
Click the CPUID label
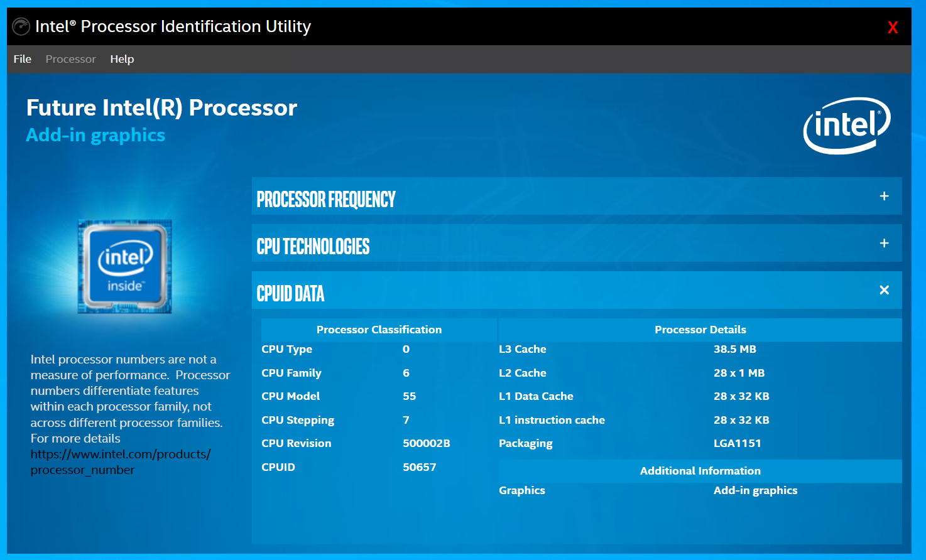coord(278,467)
